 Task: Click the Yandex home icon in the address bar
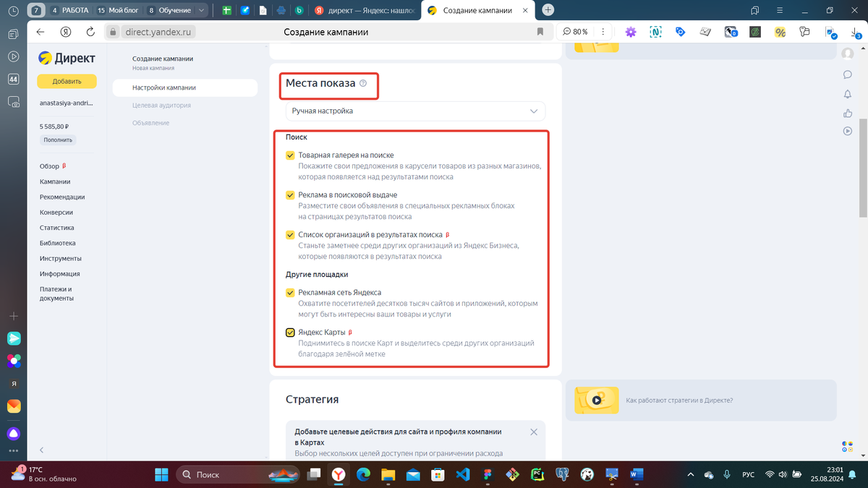click(65, 32)
